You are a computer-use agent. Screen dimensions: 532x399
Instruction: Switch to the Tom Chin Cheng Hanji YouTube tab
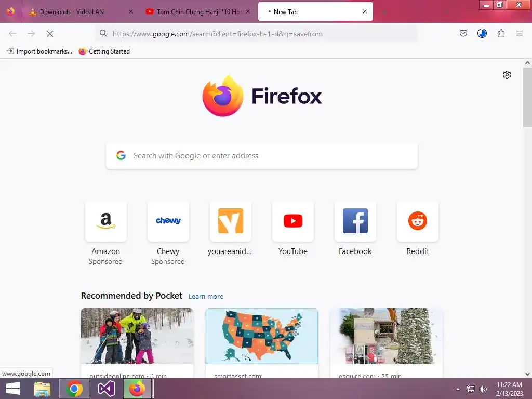198,11
